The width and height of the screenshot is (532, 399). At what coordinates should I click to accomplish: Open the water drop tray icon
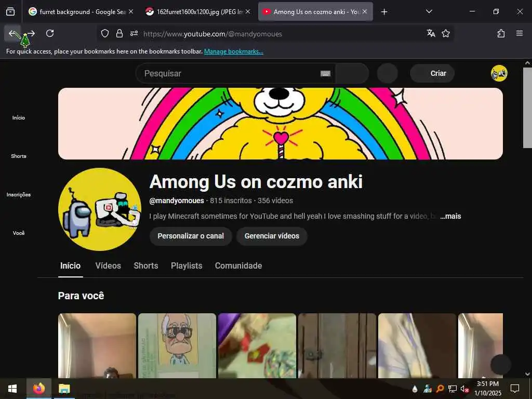click(x=415, y=389)
